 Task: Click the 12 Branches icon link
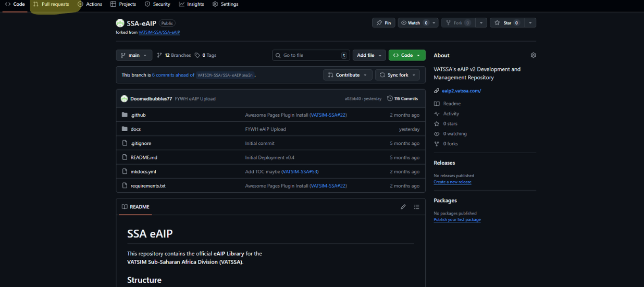[159, 55]
